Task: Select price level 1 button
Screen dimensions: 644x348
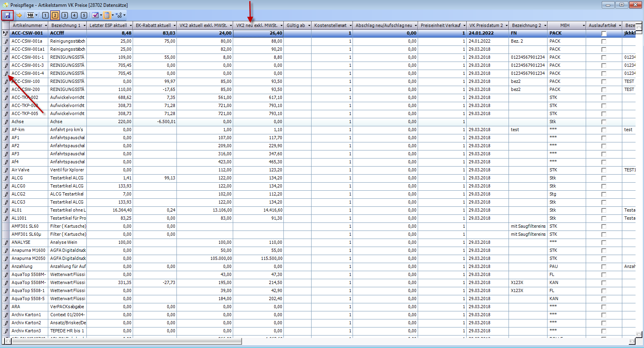Action: 45,15
